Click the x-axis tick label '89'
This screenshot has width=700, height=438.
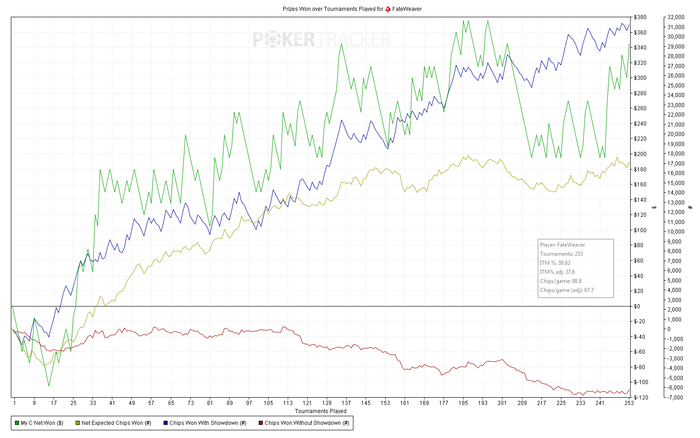click(229, 403)
